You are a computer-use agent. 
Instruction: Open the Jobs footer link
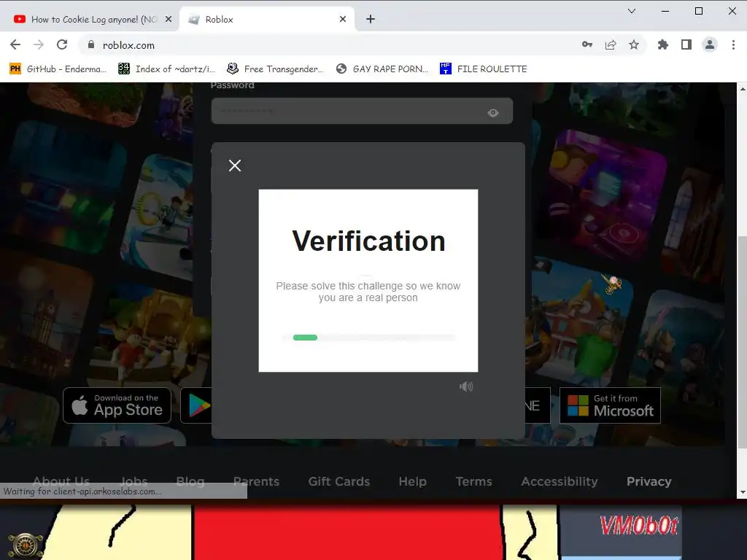(x=133, y=481)
